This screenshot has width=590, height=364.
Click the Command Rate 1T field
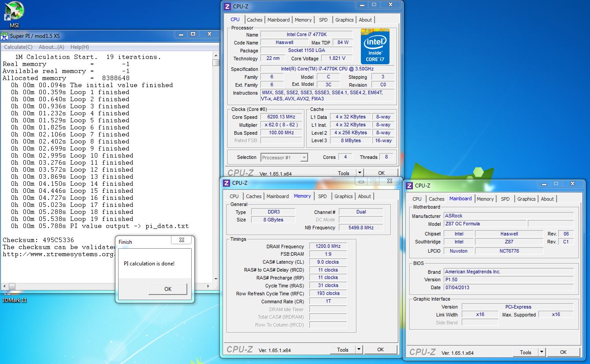(x=328, y=302)
